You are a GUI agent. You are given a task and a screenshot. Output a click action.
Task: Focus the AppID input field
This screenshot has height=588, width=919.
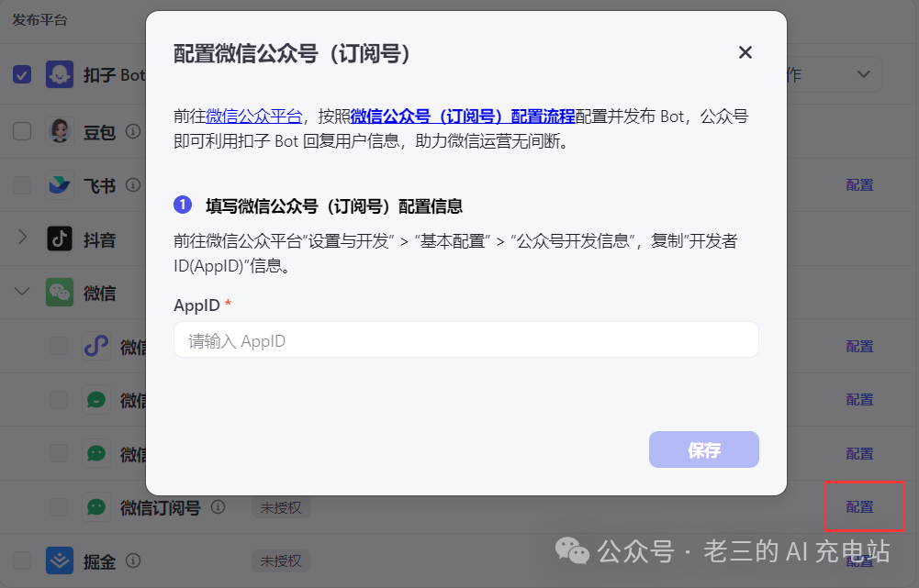[466, 339]
